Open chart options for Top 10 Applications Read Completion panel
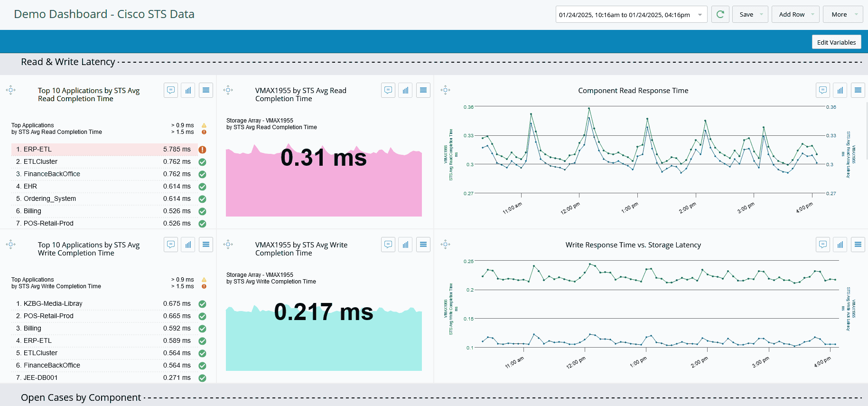Image resolution: width=868 pixels, height=406 pixels. click(188, 90)
